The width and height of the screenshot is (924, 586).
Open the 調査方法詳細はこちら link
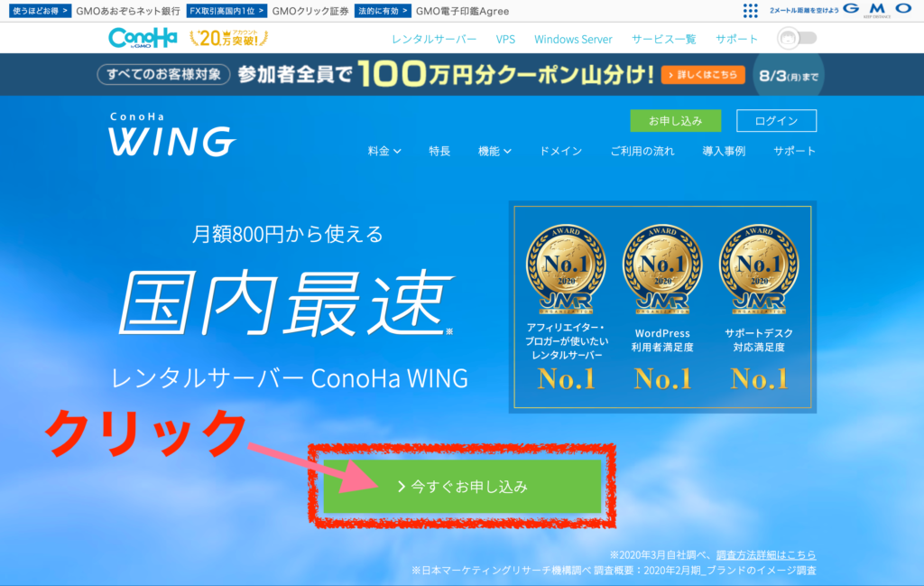click(x=766, y=554)
